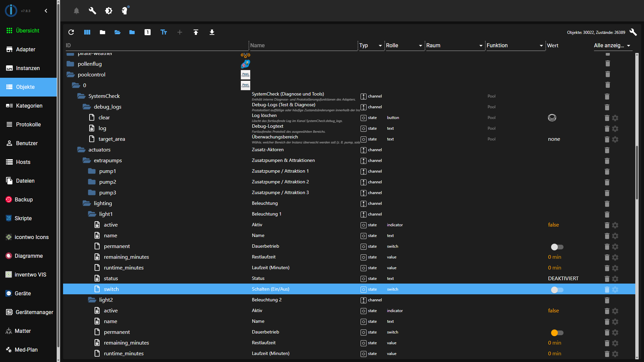Refresh the objects list
Image resolution: width=644 pixels, height=362 pixels.
pyautogui.click(x=71, y=32)
